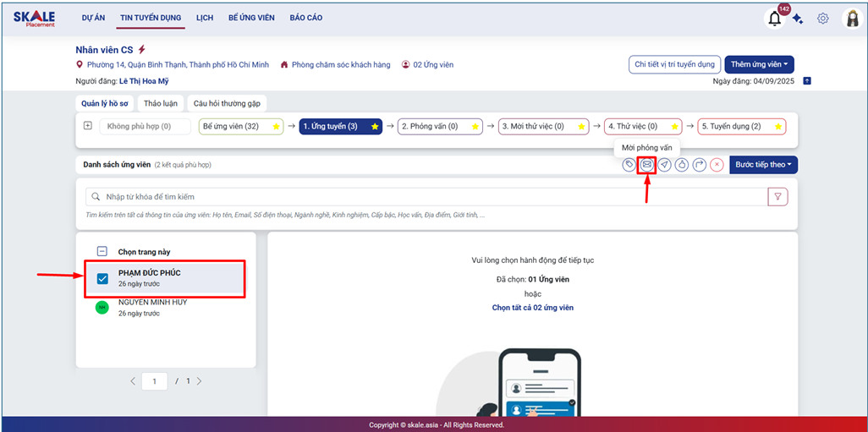Open the settings gear icon
Screen dimensions: 868x432
[822, 19]
